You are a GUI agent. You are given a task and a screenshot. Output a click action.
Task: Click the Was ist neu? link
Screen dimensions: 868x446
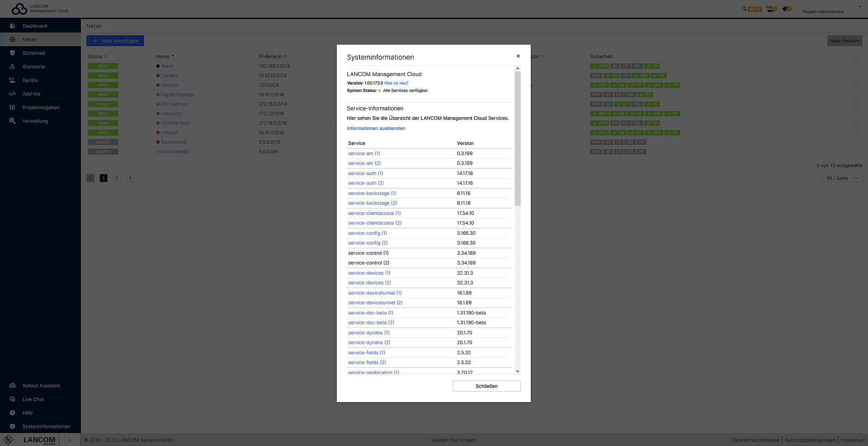tap(396, 83)
